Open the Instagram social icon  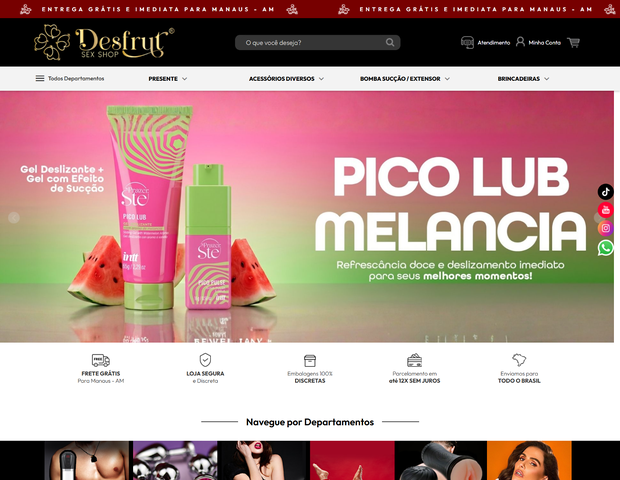(x=605, y=228)
